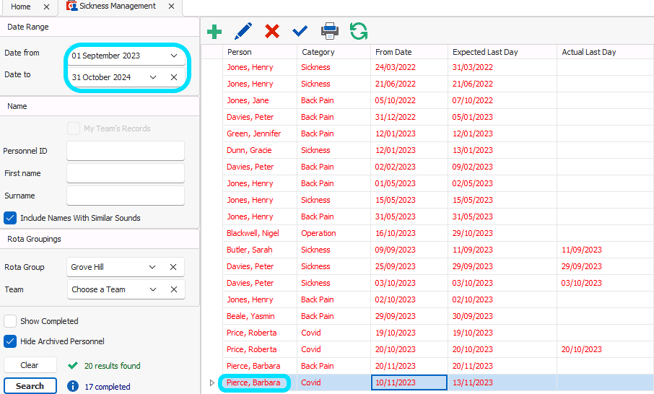
Task: Sort by the Person column header
Action: (259, 52)
